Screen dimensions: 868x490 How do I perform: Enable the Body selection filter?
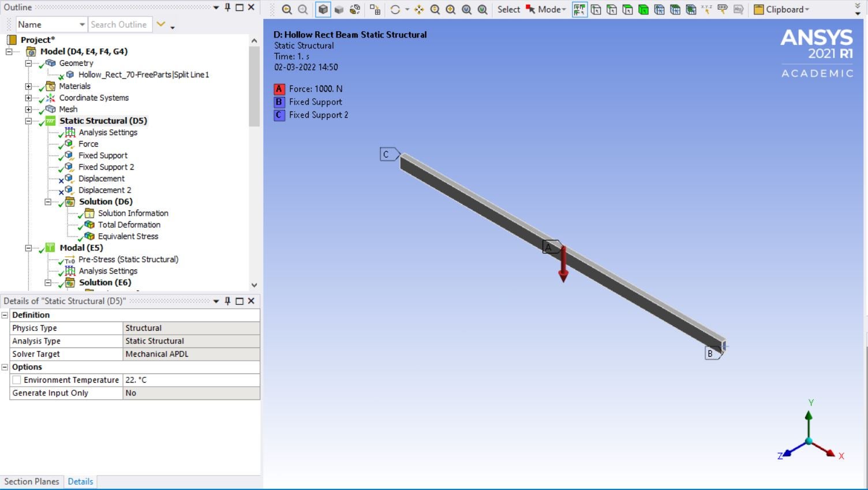click(643, 9)
